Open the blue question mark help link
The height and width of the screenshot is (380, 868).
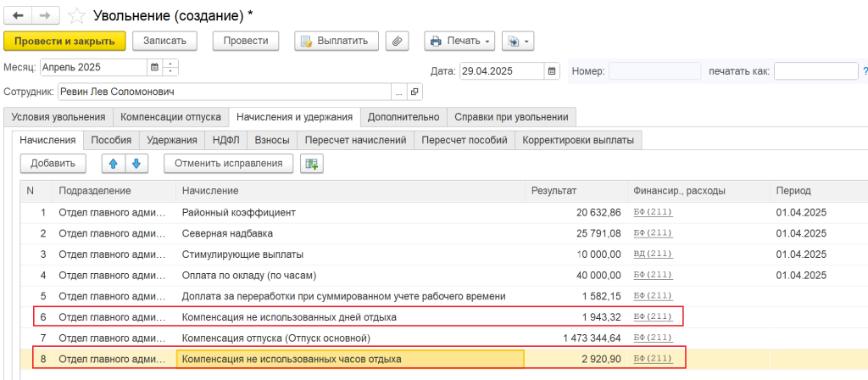click(865, 71)
